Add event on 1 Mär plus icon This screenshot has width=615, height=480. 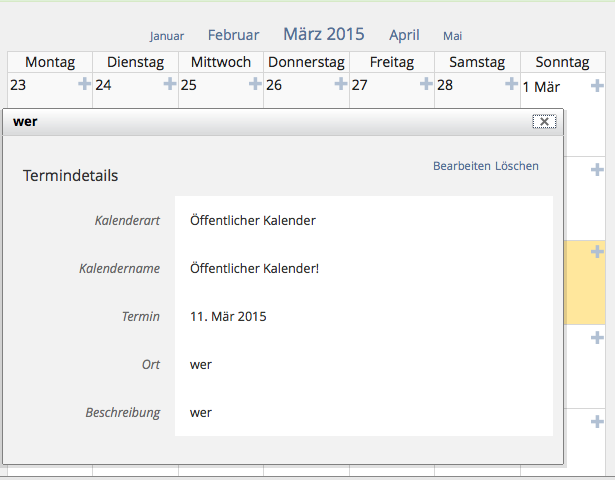[x=597, y=84]
